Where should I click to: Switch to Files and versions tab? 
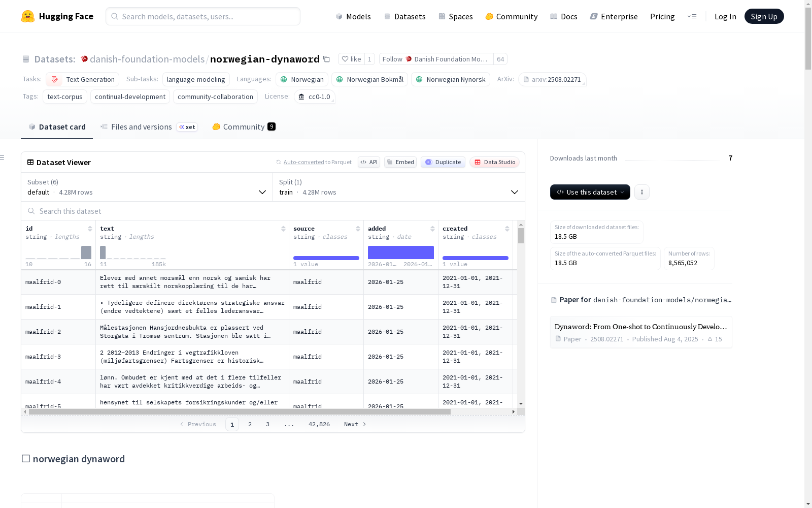(x=149, y=127)
